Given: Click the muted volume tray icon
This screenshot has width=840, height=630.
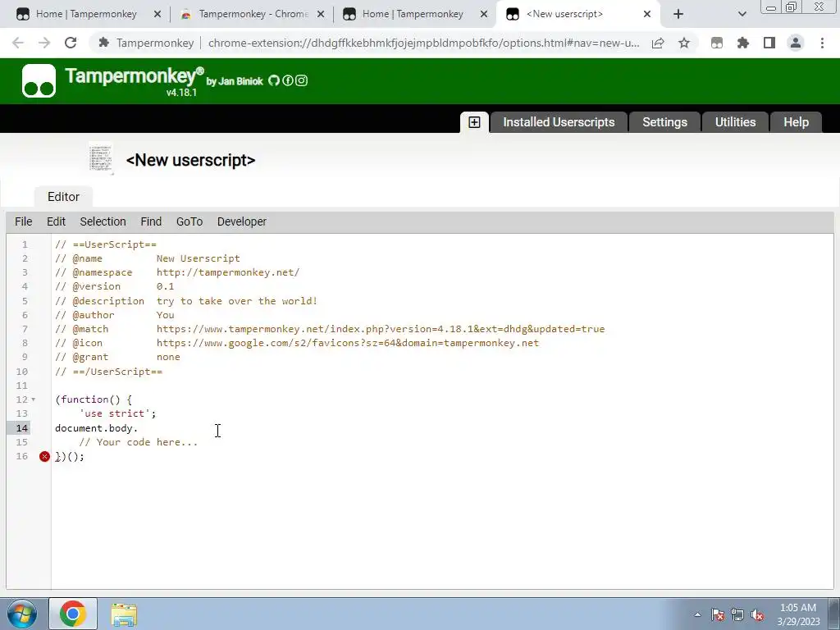Looking at the screenshot, I should coord(757,614).
